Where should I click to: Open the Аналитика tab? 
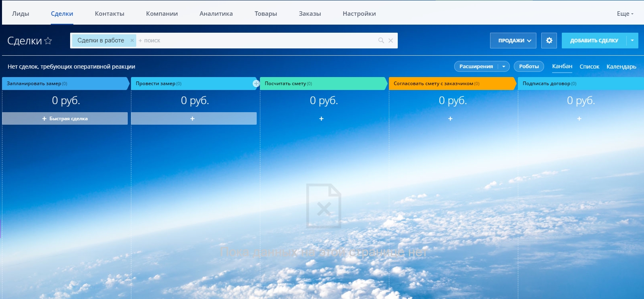coord(216,14)
